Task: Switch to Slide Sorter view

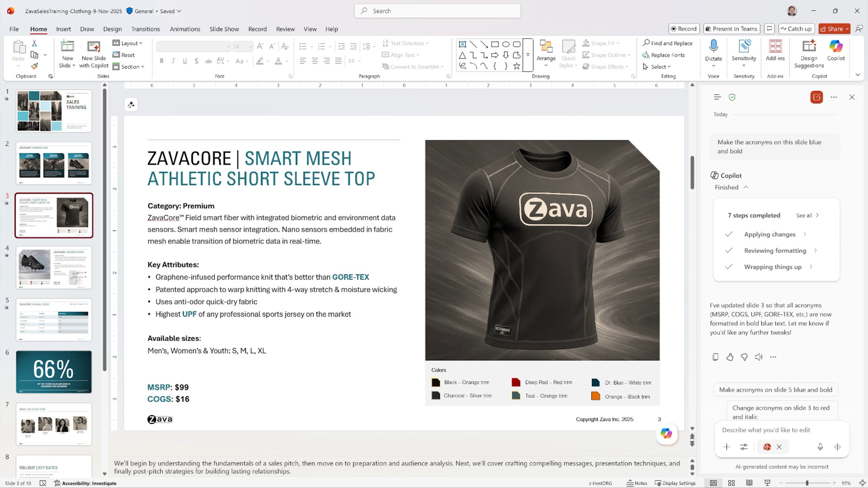Action: pos(731,483)
